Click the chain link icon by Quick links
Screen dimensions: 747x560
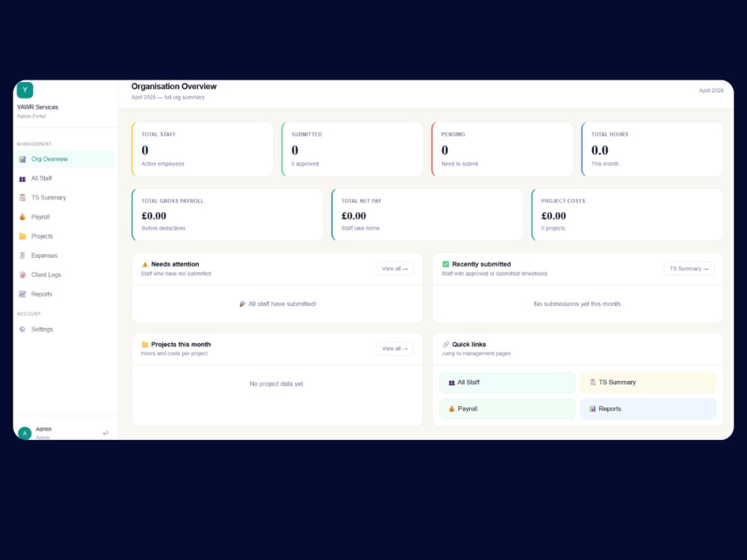[x=446, y=344]
